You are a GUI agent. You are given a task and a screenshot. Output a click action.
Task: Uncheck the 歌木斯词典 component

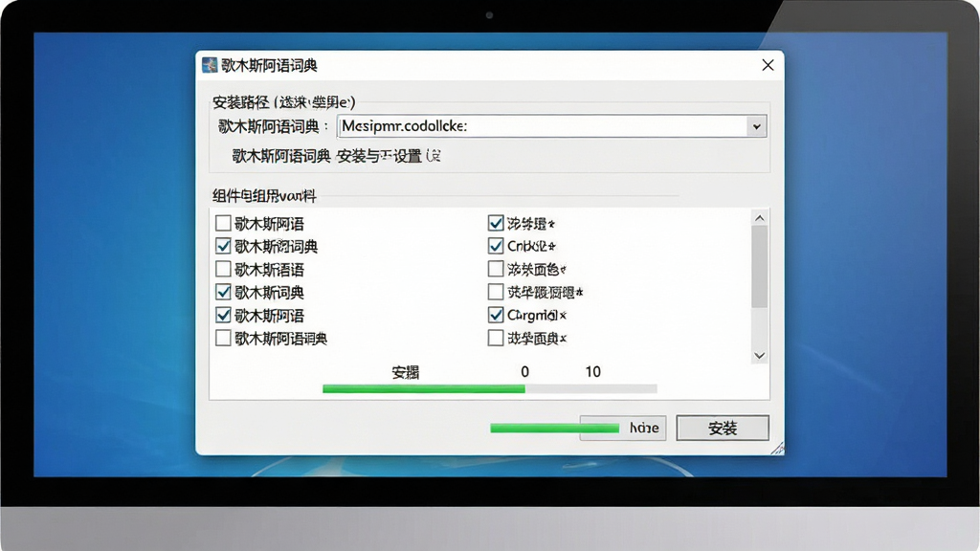coord(223,292)
